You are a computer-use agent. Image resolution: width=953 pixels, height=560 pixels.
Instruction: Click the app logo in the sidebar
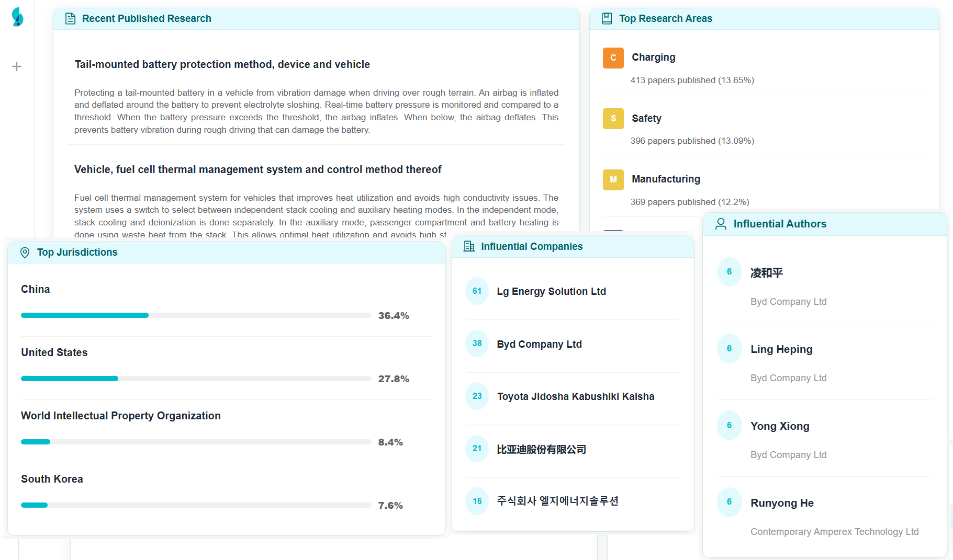click(x=17, y=17)
